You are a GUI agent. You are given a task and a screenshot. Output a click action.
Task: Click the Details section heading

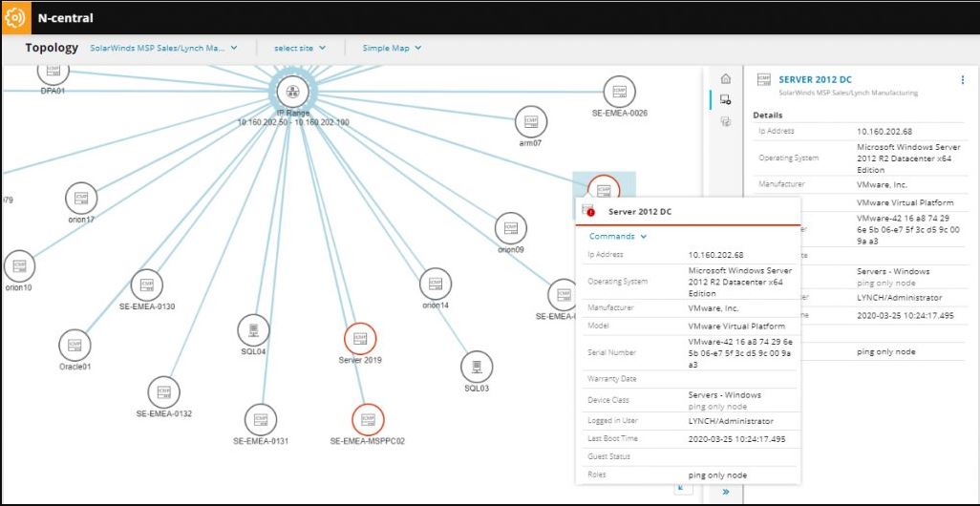768,115
